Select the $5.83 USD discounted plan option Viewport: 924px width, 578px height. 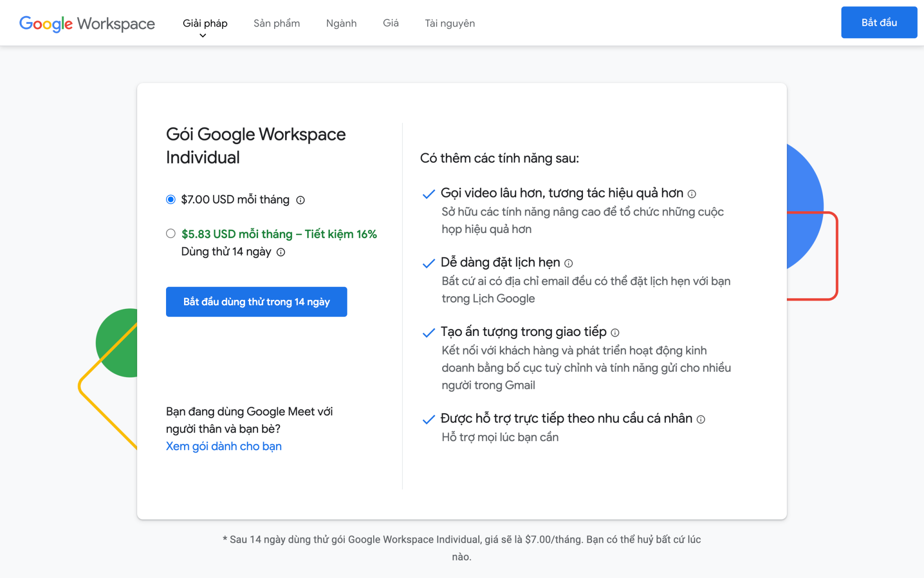(170, 233)
